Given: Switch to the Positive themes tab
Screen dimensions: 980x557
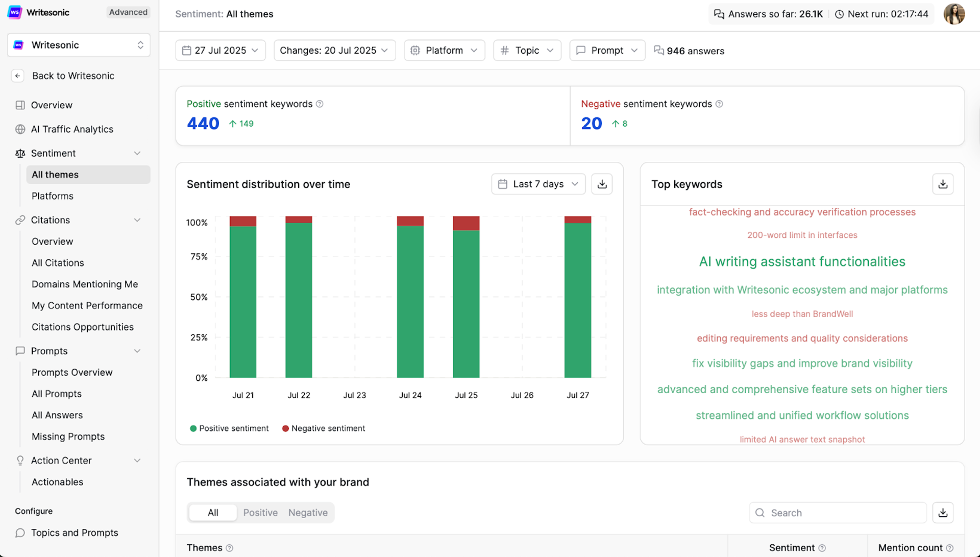Looking at the screenshot, I should (x=260, y=513).
